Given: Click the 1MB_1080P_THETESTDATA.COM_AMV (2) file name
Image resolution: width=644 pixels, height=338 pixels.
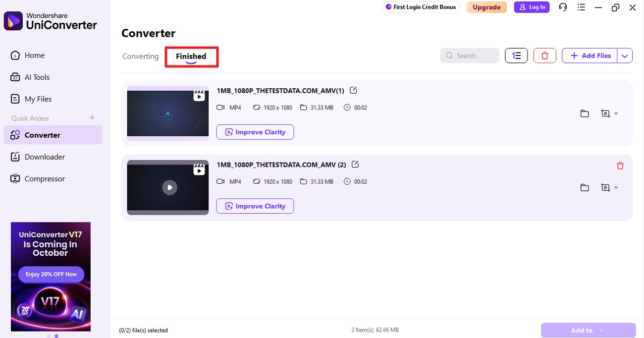Looking at the screenshot, I should (281, 165).
